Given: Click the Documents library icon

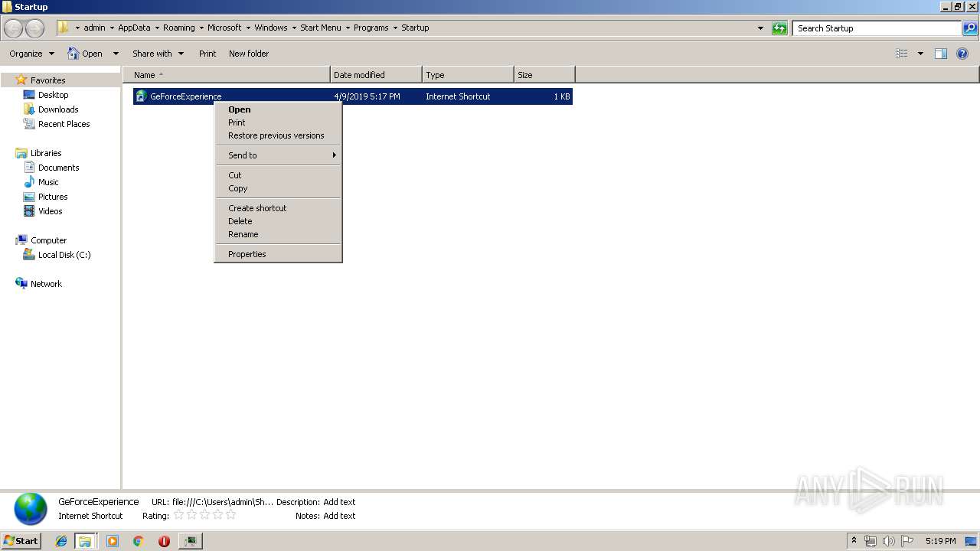Looking at the screenshot, I should (x=29, y=168).
